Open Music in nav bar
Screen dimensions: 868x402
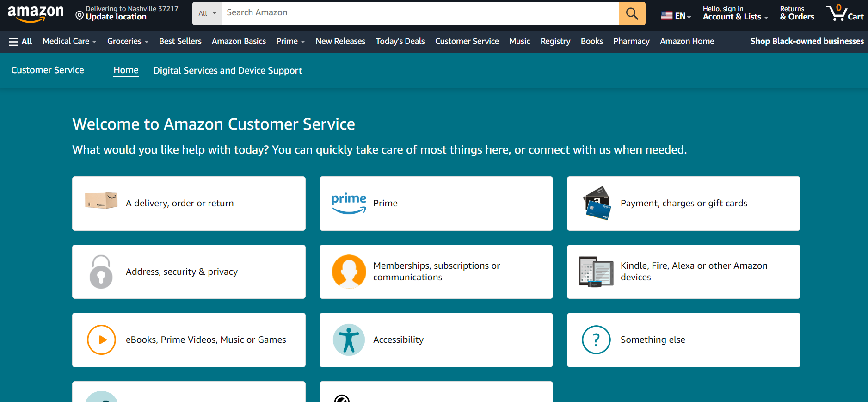pyautogui.click(x=520, y=41)
